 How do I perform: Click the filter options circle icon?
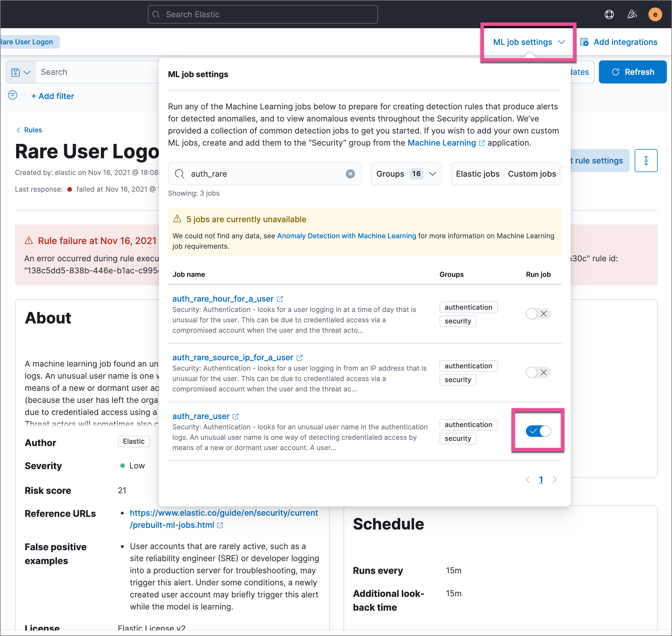pyautogui.click(x=13, y=95)
